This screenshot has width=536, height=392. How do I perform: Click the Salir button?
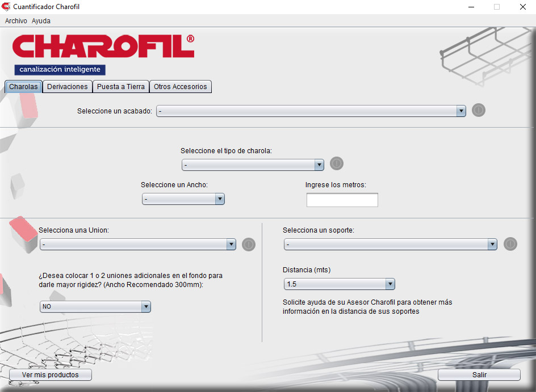click(x=479, y=375)
